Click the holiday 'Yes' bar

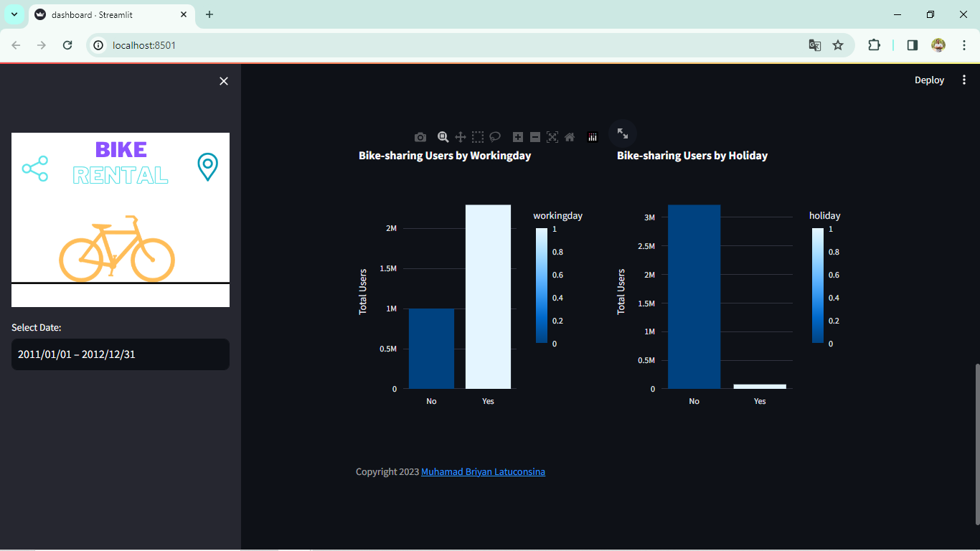[x=760, y=387]
